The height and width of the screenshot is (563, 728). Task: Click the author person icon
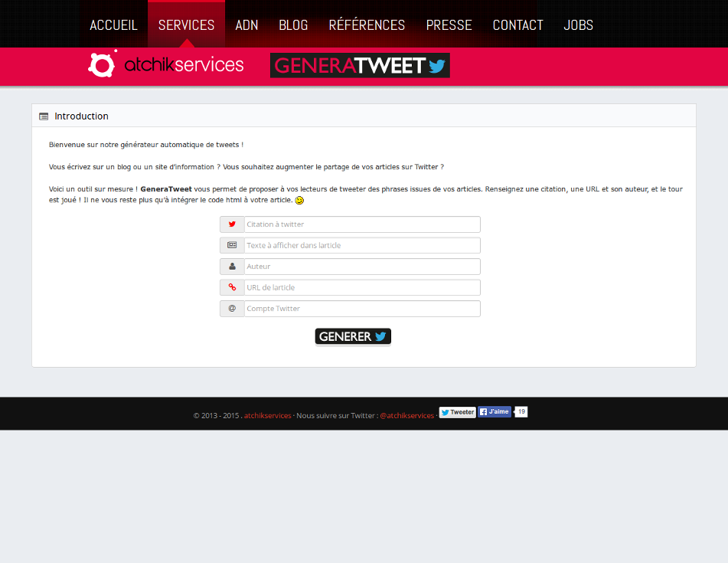232,266
